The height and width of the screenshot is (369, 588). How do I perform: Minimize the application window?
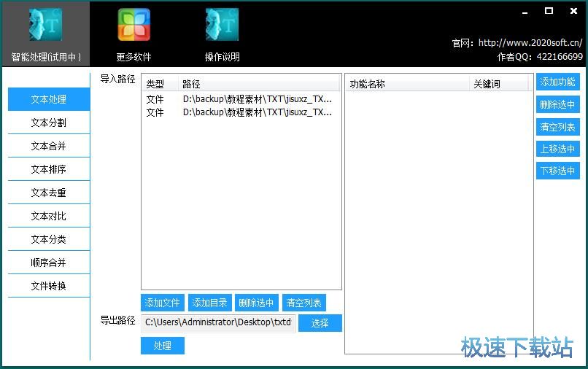pyautogui.click(x=525, y=11)
